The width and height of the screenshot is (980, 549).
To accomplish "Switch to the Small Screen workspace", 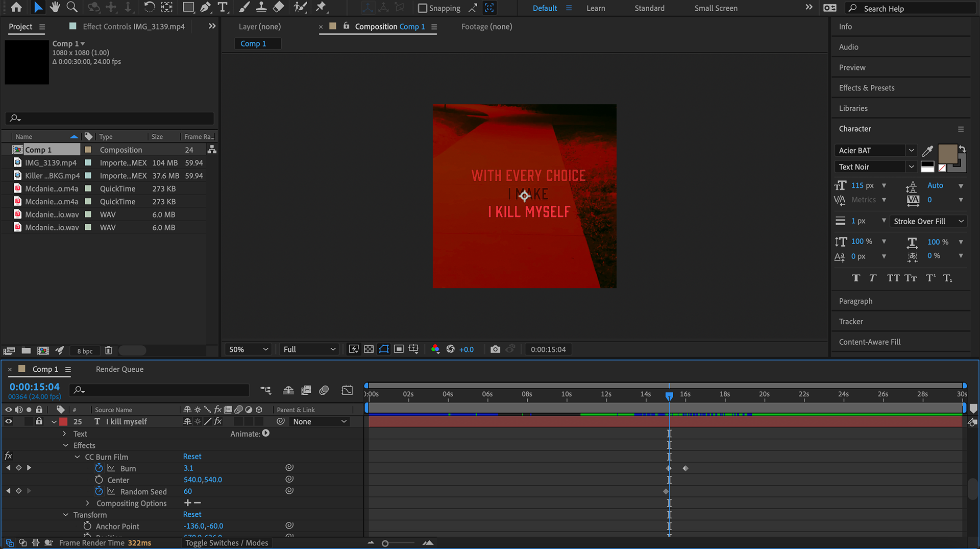I will click(716, 8).
